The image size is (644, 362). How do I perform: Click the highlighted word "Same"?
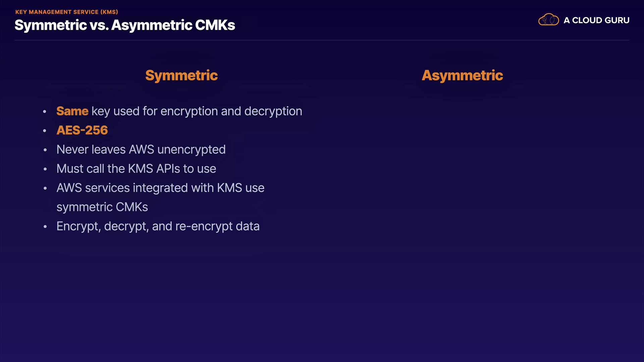72,111
